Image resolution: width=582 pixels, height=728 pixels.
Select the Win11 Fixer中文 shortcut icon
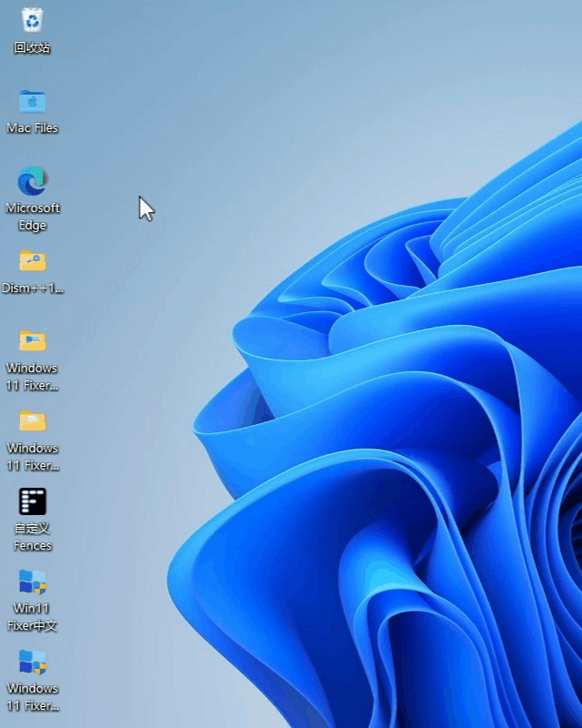(33, 581)
